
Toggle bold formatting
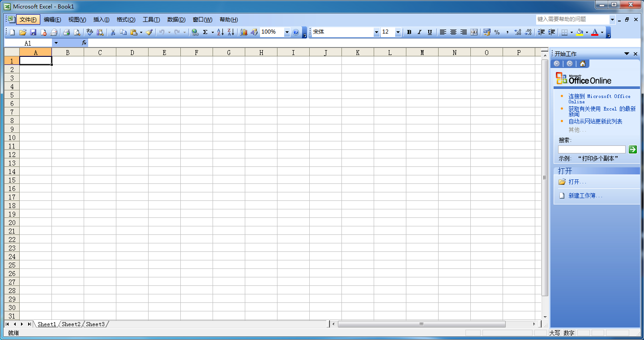click(x=409, y=32)
